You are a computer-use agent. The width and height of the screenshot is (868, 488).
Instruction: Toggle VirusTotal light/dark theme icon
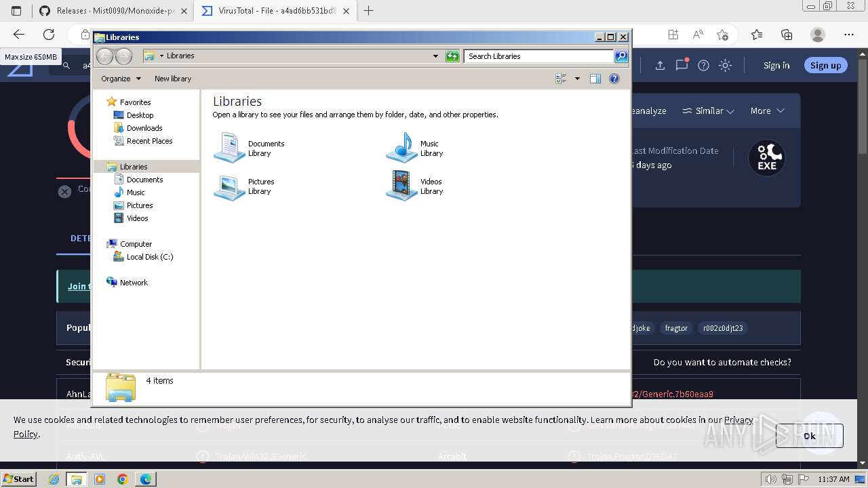[726, 66]
